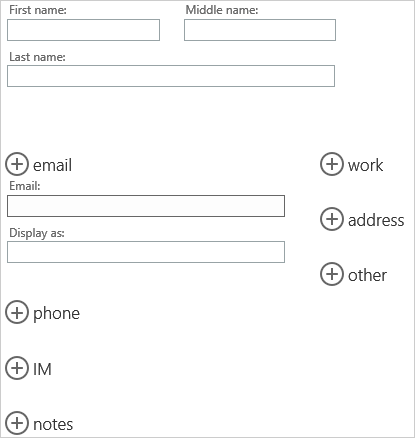
Task: Click the plus icon next to other
Action: (x=332, y=274)
